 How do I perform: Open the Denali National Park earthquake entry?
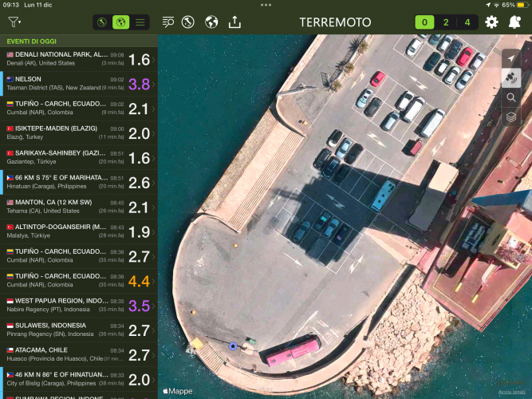tap(78, 59)
